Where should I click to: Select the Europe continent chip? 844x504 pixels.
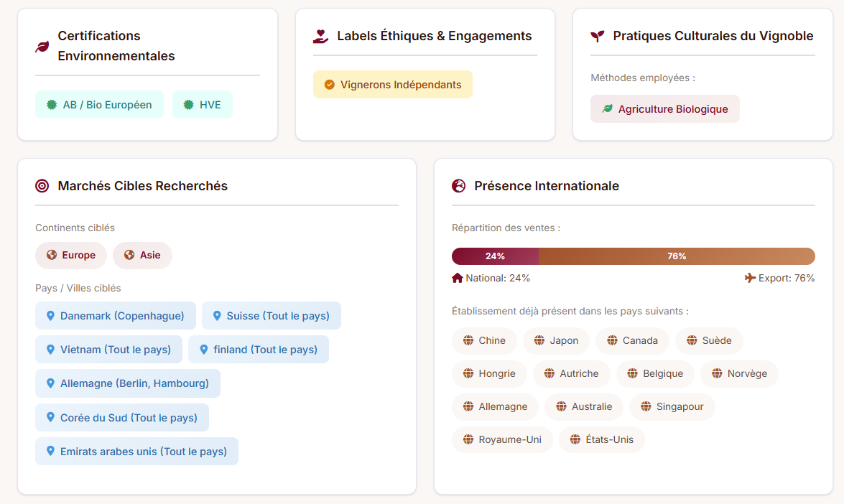coord(71,256)
